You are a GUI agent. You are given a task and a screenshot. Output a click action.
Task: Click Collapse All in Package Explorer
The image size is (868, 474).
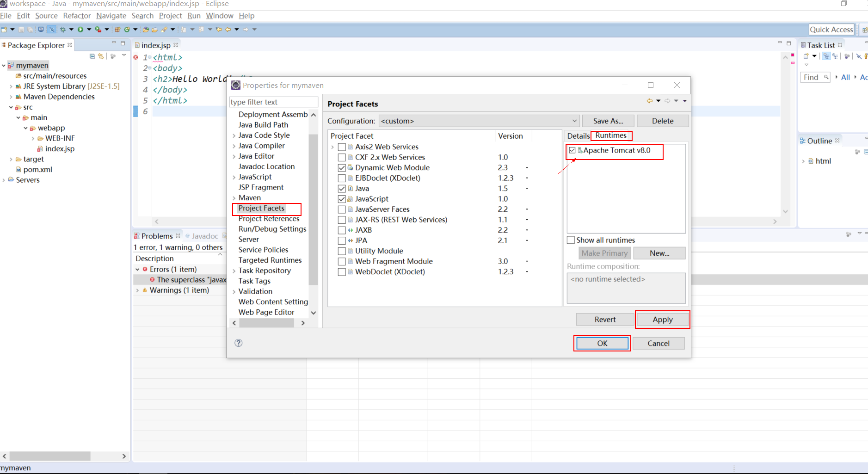click(92, 56)
